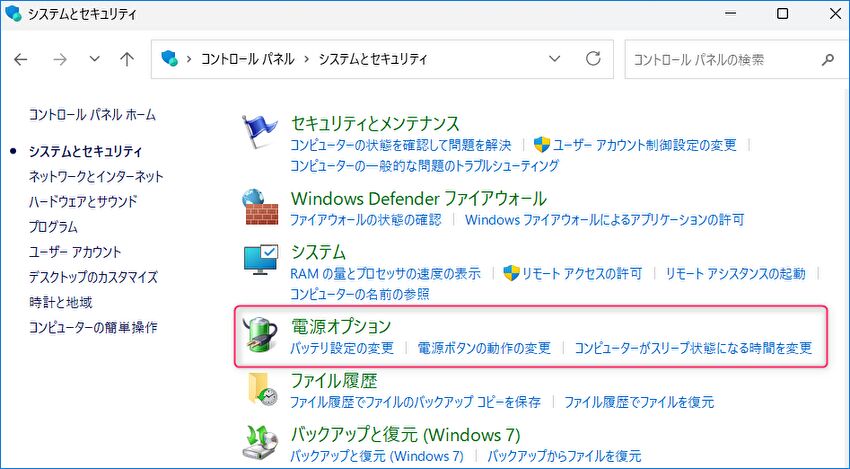Open コンピューターの状態を確認して問題を解決 link
Image resolution: width=850 pixels, height=469 pixels.
[x=401, y=145]
